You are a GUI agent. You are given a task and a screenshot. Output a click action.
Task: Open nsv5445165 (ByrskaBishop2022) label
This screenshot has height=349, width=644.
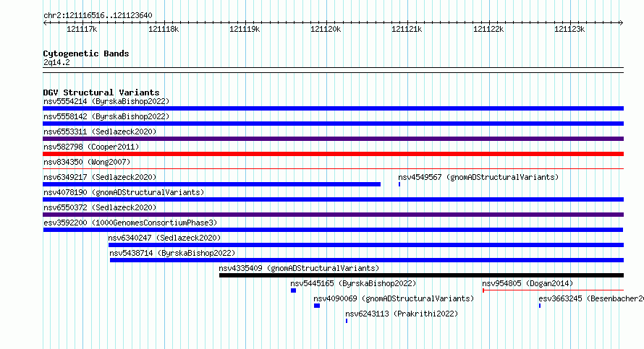353,283
